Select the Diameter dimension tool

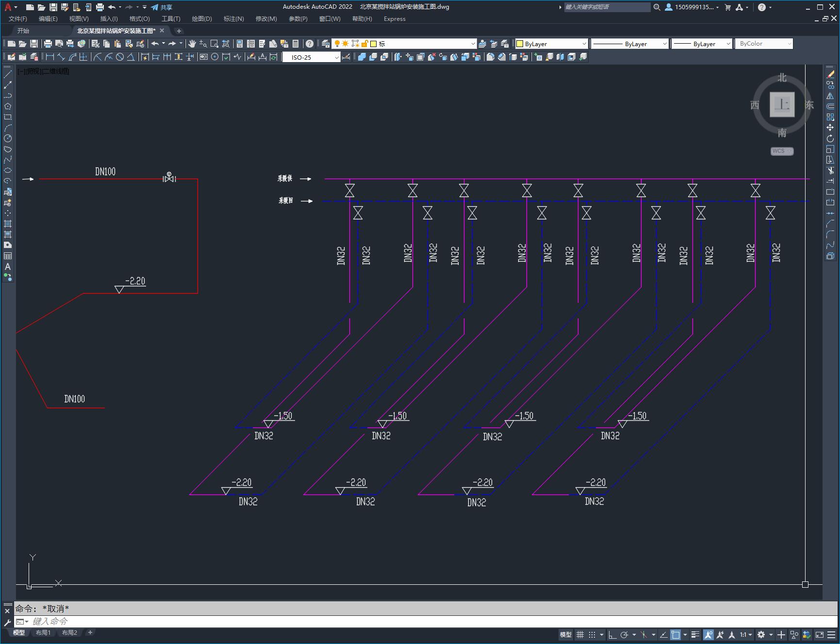click(120, 57)
